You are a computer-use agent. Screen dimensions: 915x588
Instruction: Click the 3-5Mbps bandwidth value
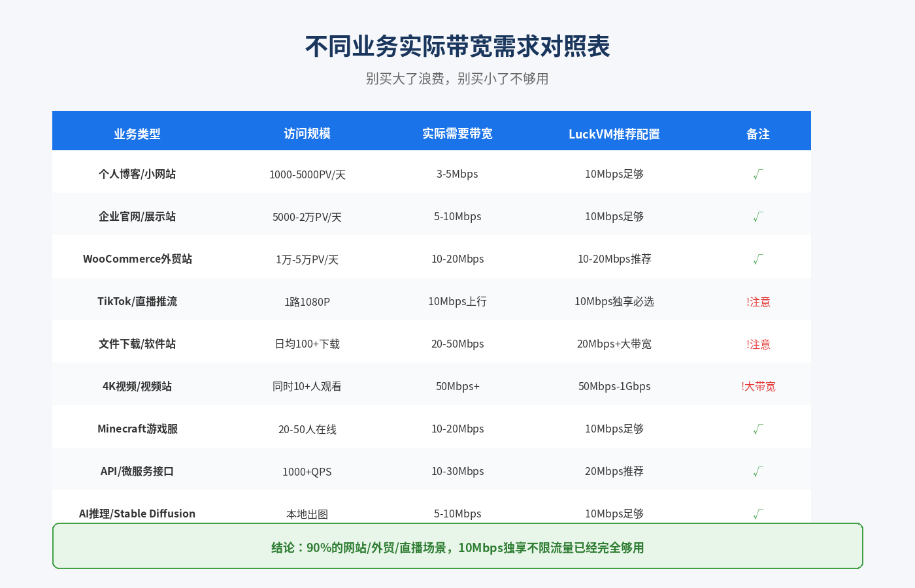[457, 174]
